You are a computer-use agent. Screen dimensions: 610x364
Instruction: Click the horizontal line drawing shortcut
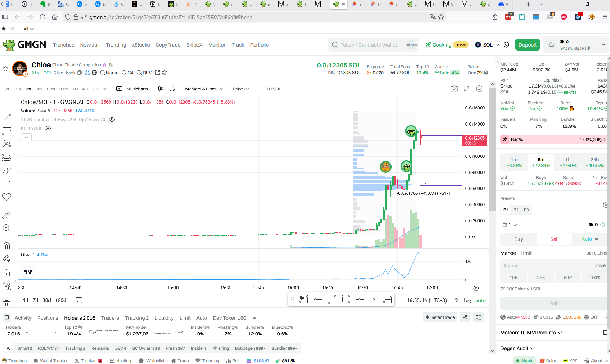[x=318, y=300]
